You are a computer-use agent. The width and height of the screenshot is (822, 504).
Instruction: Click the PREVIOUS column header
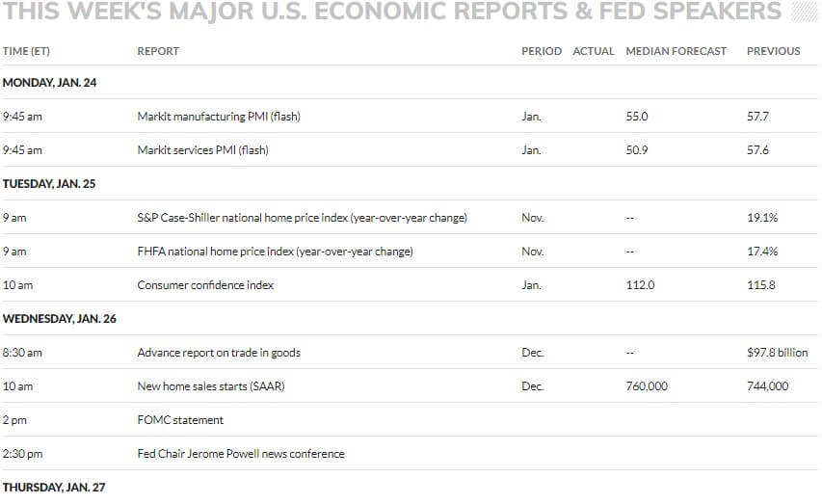[x=774, y=51]
